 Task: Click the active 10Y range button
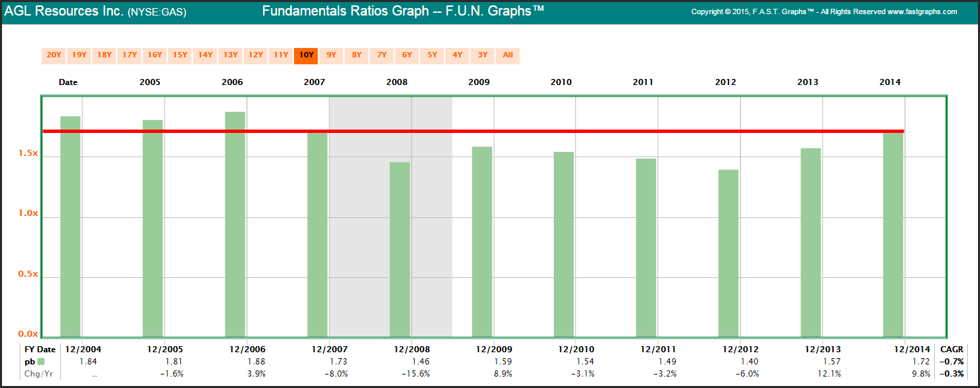306,55
